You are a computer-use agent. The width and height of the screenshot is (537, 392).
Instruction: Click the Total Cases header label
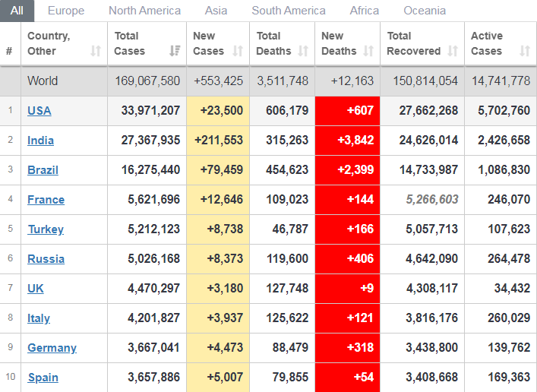click(x=129, y=43)
